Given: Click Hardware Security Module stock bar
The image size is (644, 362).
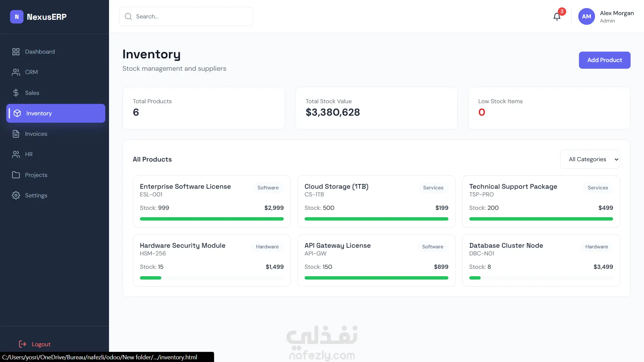Looking at the screenshot, I should pos(212,278).
